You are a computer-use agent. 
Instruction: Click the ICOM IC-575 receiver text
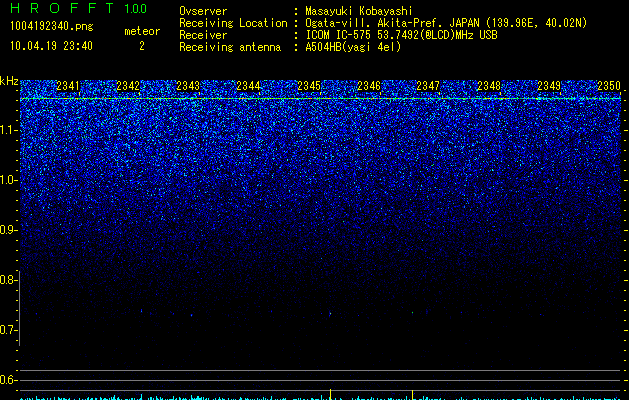point(401,35)
